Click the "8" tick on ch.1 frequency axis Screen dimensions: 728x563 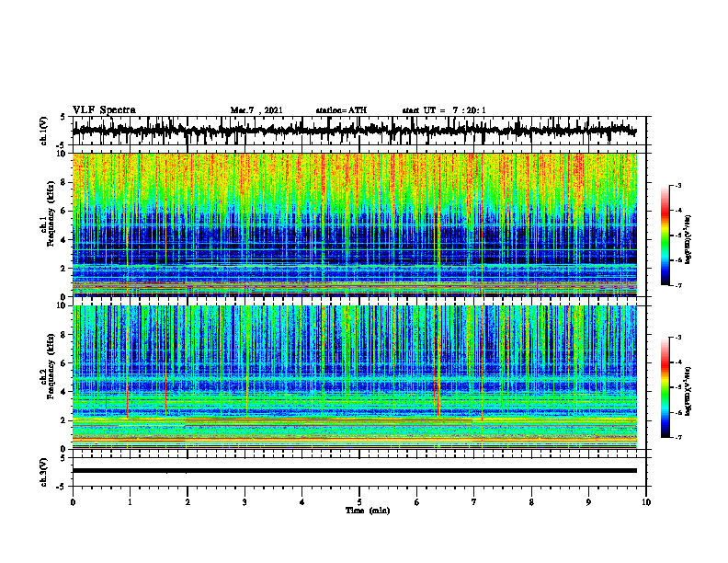pos(63,182)
